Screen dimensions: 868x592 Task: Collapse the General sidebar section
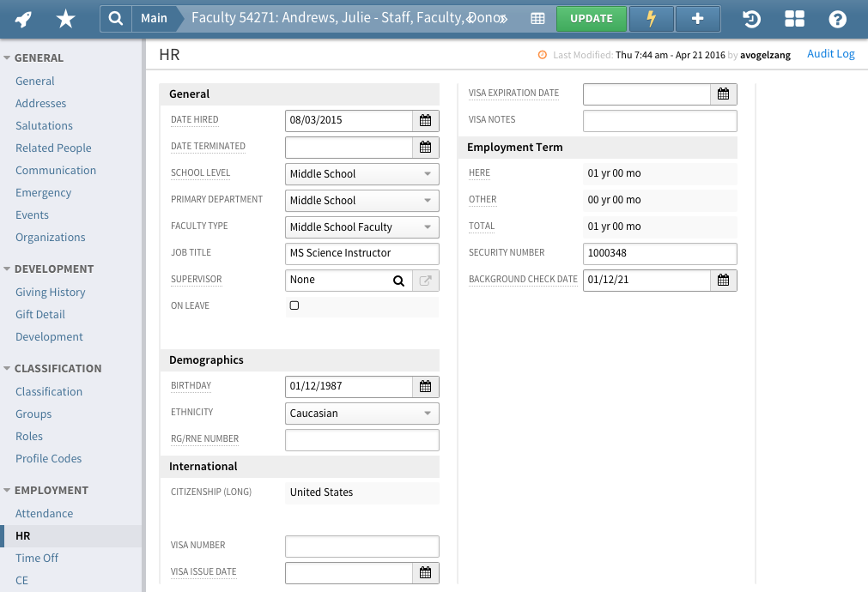[8, 58]
